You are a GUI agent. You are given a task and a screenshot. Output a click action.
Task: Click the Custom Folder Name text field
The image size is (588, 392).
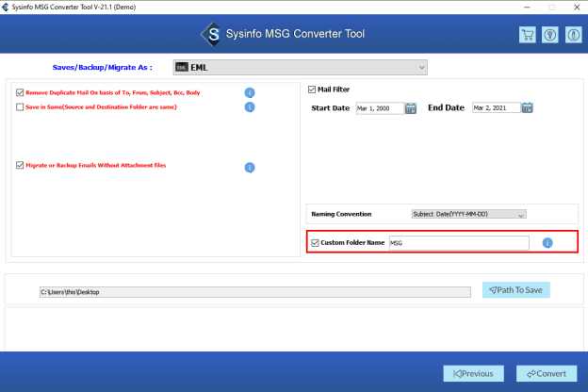[459, 243]
